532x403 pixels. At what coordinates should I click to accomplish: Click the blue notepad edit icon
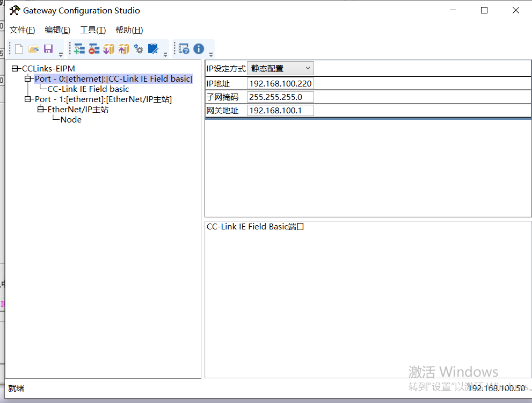tap(154, 49)
